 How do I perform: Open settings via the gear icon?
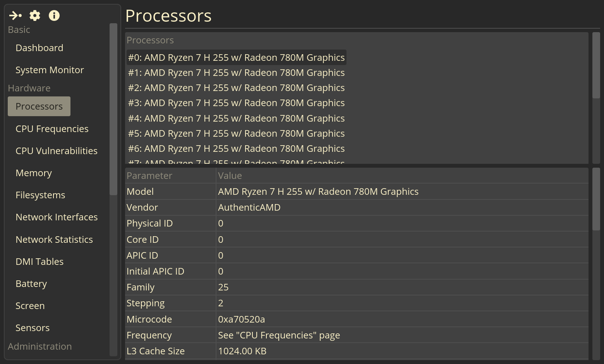point(35,15)
